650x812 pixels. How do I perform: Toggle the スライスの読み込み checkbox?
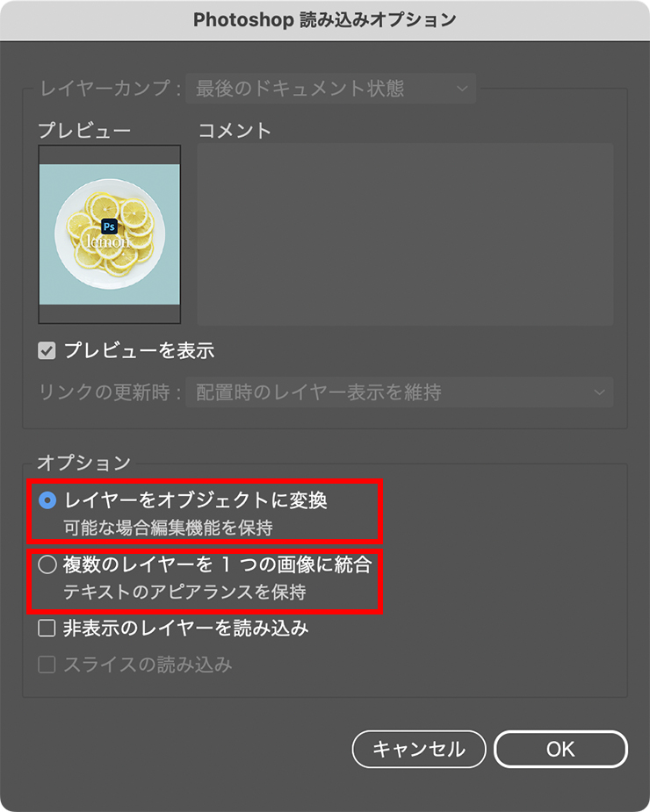tap(47, 665)
